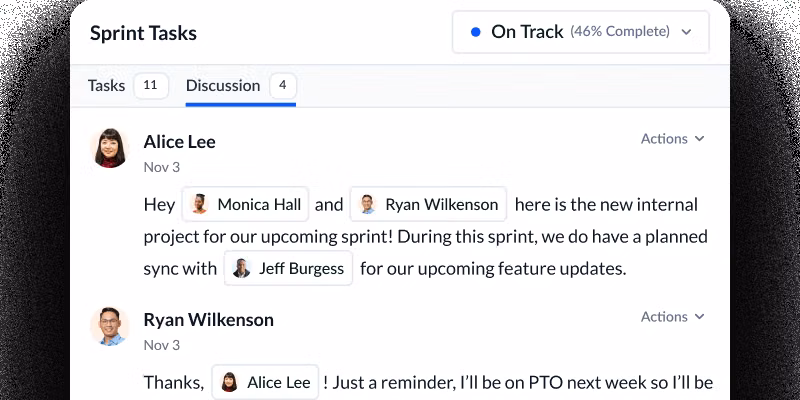Click the Tasks count badge 11
Viewport: 800px width, 400px height.
(150, 86)
